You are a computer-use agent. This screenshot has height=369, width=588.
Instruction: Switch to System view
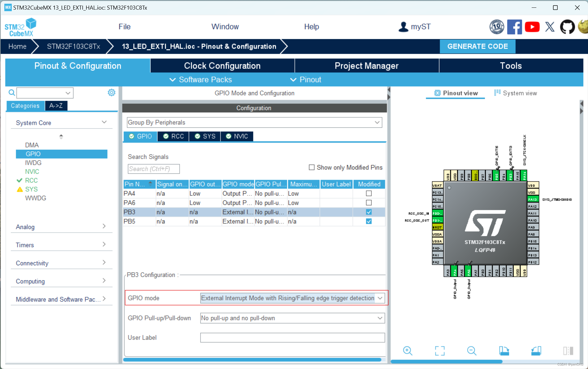(x=516, y=93)
